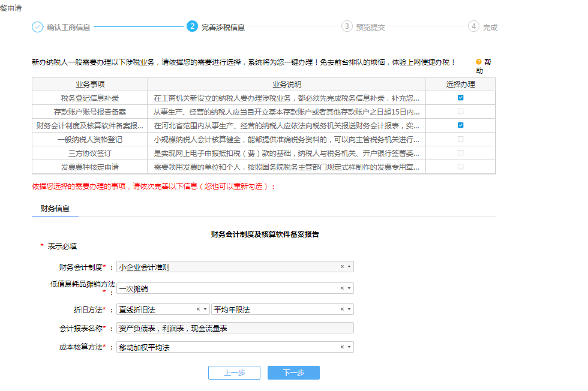Viewport: 588px width, 391px height.
Task: Clear the 平均年限法 selection x icon
Action: click(342, 309)
